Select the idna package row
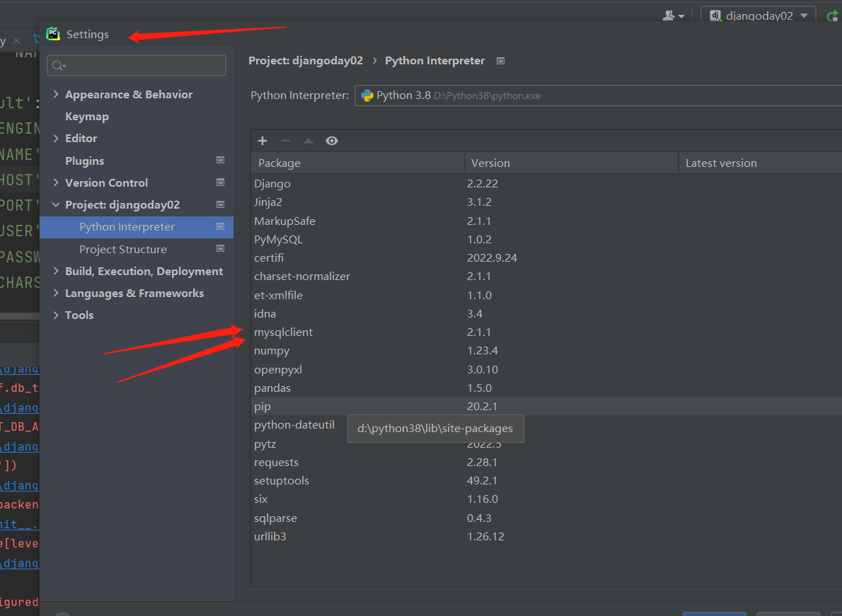842x616 pixels. 547,313
